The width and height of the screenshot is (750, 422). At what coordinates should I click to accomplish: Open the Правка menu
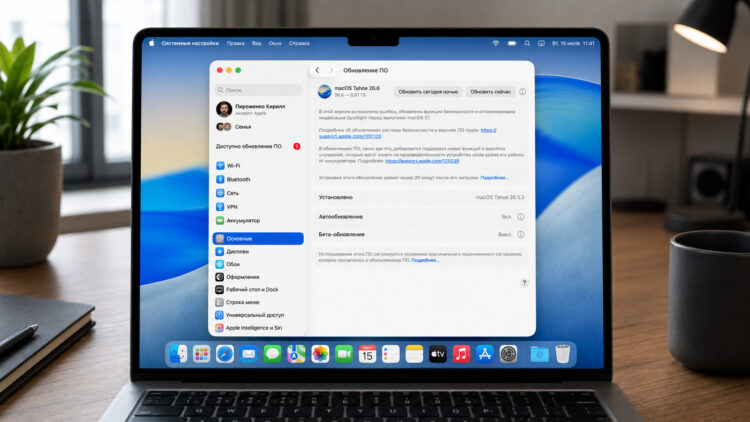[235, 43]
